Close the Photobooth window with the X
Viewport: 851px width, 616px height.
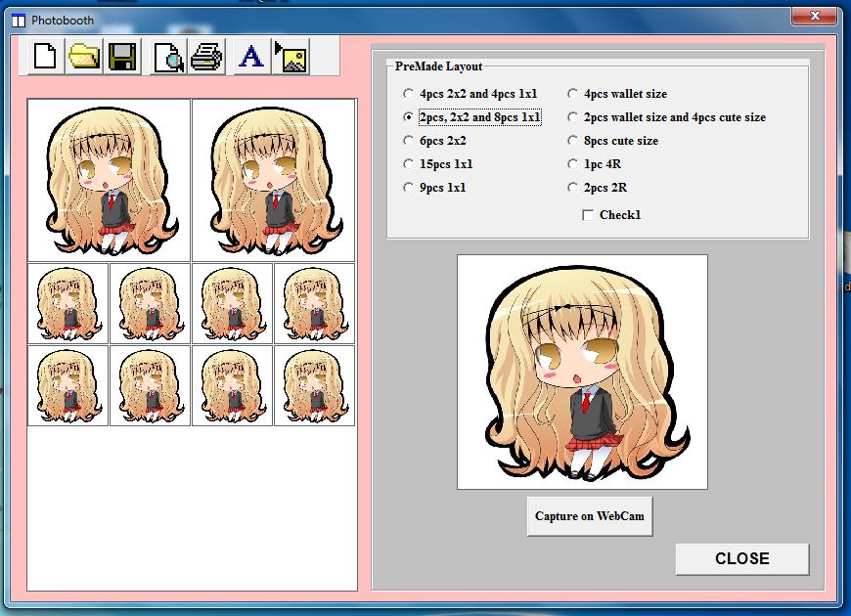pyautogui.click(x=814, y=16)
